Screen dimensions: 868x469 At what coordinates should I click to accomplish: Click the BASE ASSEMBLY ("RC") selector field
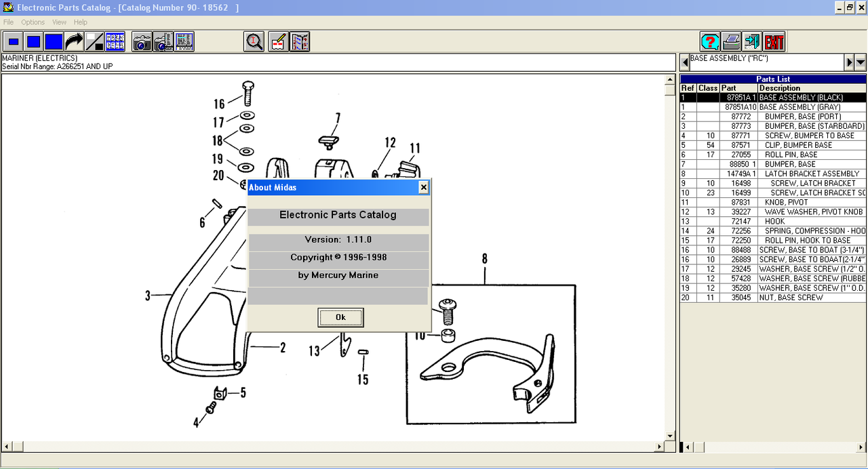point(766,62)
